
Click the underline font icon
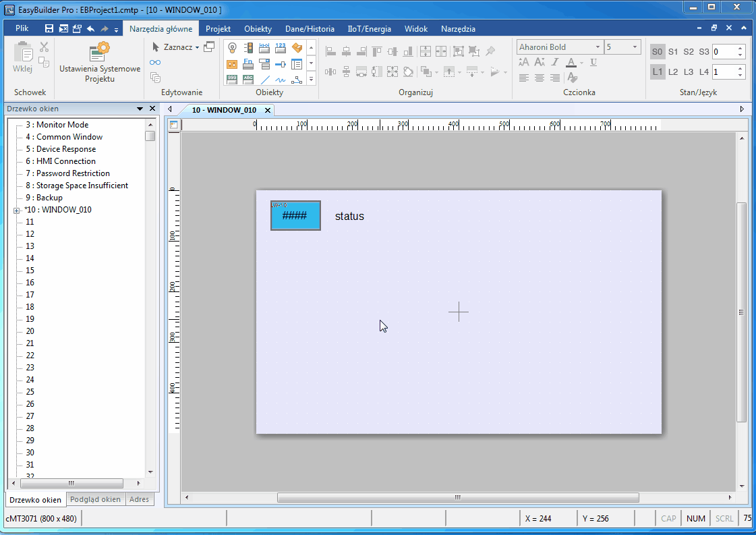click(x=593, y=62)
